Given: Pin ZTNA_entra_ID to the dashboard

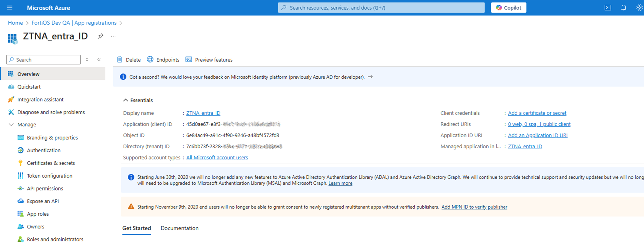Looking at the screenshot, I should click(x=100, y=36).
